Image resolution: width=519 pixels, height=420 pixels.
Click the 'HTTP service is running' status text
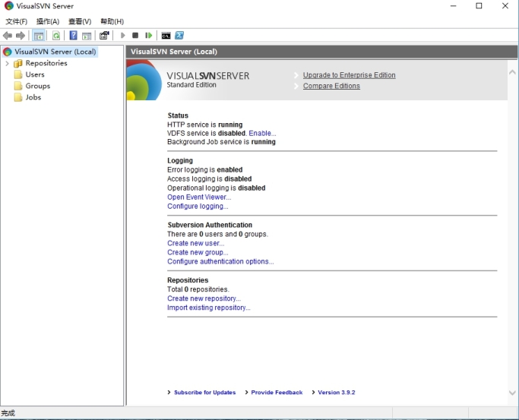205,125
